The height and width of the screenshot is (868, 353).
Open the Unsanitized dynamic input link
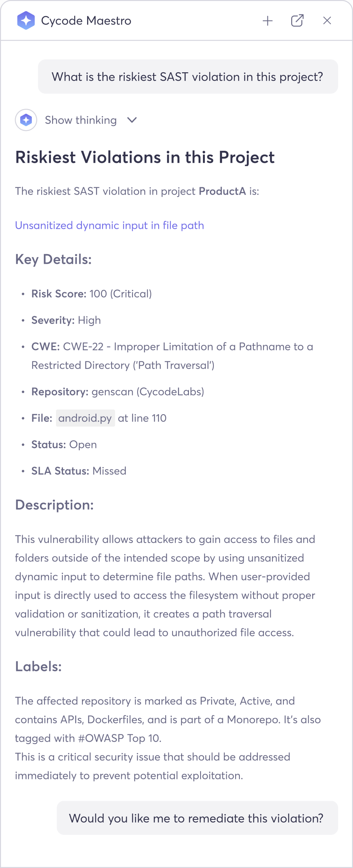pos(109,225)
